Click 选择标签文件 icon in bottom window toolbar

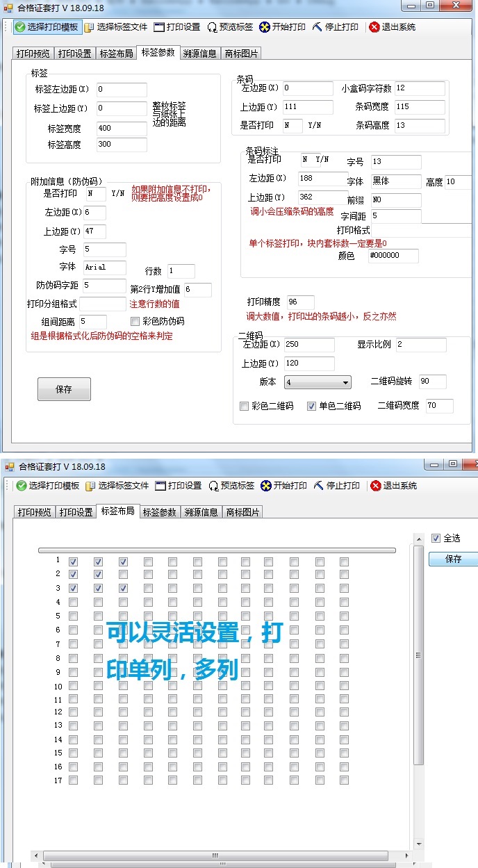pos(90,486)
